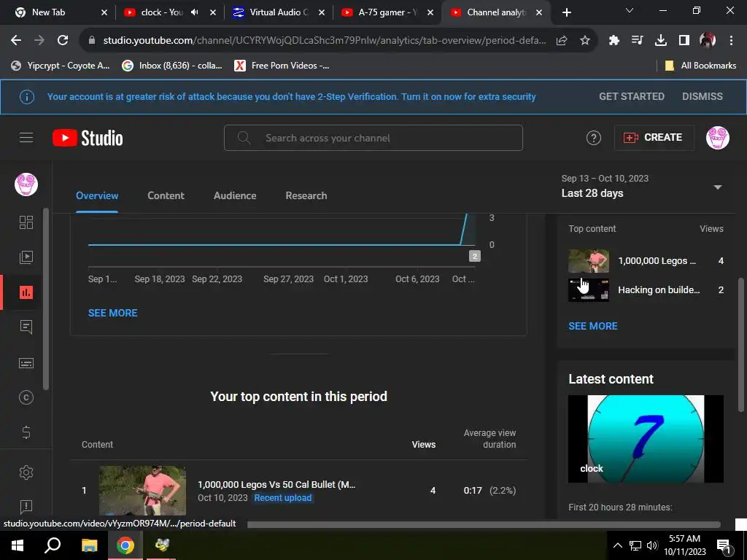Open the clock latest content thumbnail
This screenshot has width=747, height=560.
[x=646, y=439]
